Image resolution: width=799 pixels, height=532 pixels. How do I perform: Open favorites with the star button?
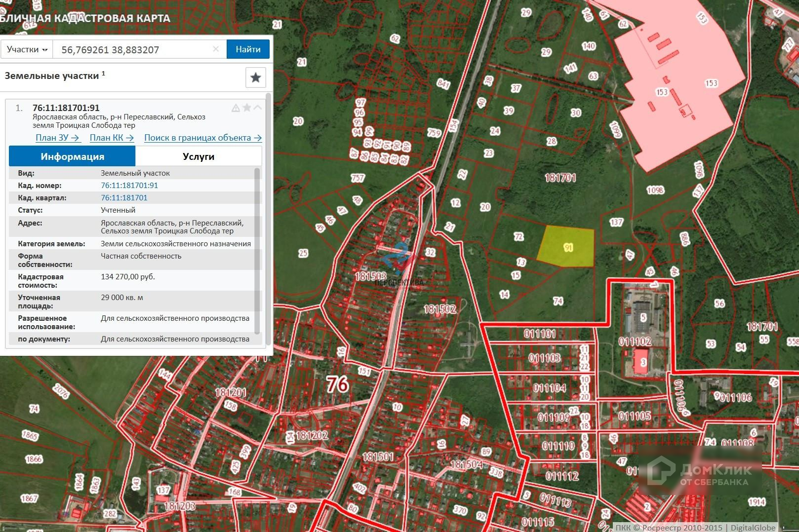point(255,77)
